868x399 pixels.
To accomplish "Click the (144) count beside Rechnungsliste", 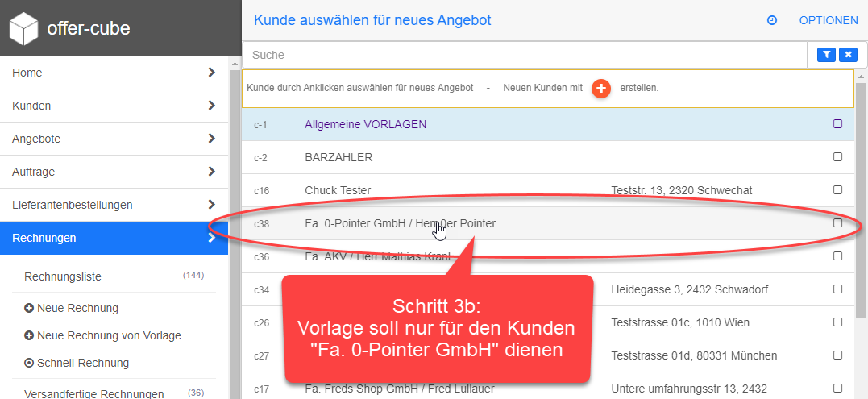I will tap(193, 275).
